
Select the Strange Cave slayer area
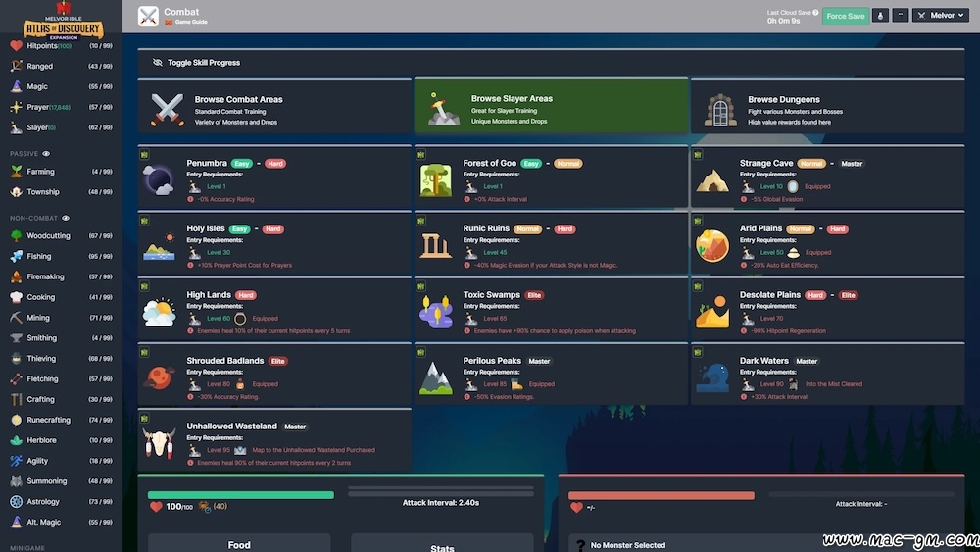(x=827, y=176)
